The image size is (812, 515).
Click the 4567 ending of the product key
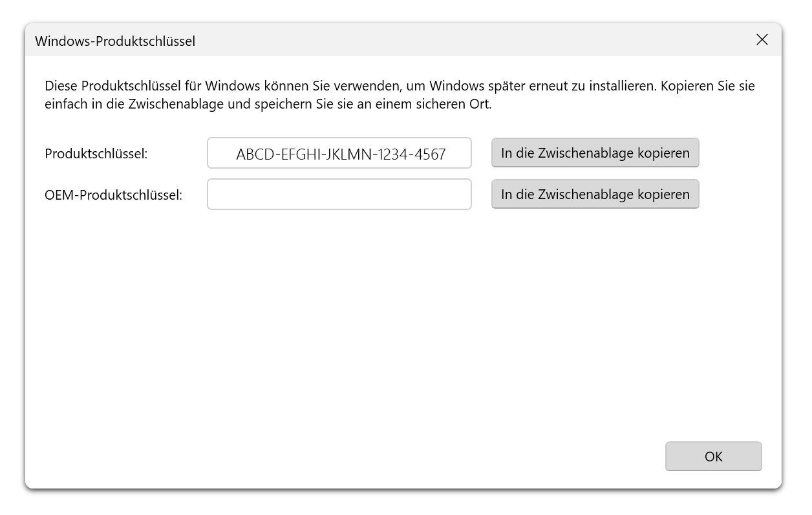tap(429, 154)
